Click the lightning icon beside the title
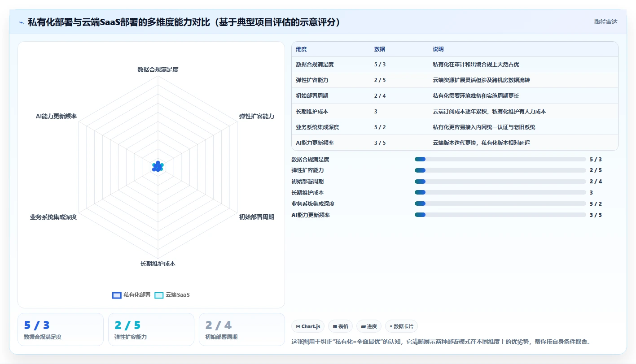The image size is (636, 364). tap(22, 22)
